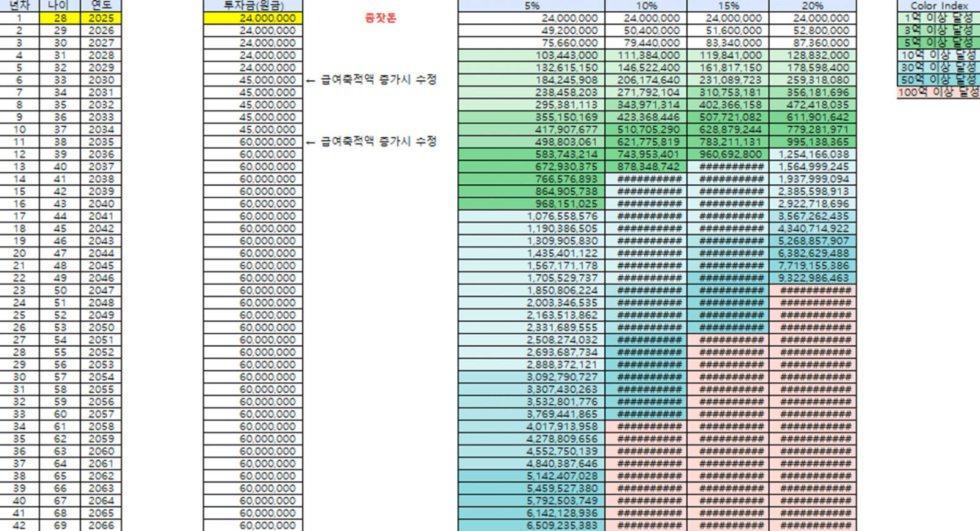Click the value 6,509,235,383 in the 5% column

tap(531, 525)
